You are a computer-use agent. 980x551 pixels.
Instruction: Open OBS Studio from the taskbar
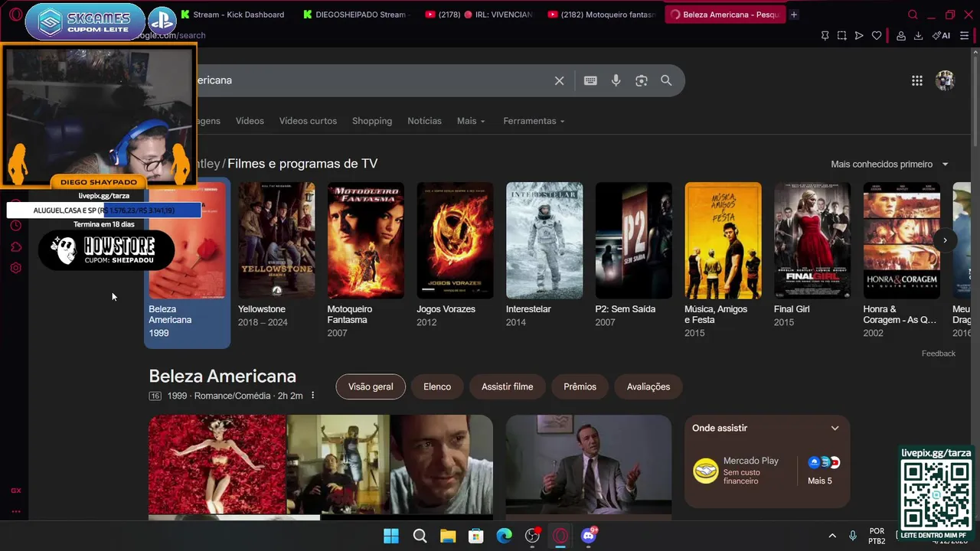pyautogui.click(x=533, y=536)
